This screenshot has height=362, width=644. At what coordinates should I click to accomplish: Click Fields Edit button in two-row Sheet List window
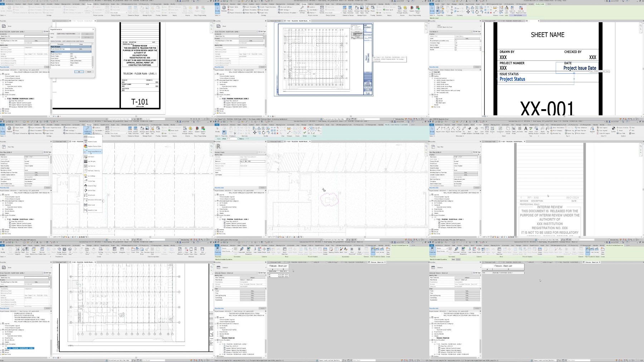(253, 291)
